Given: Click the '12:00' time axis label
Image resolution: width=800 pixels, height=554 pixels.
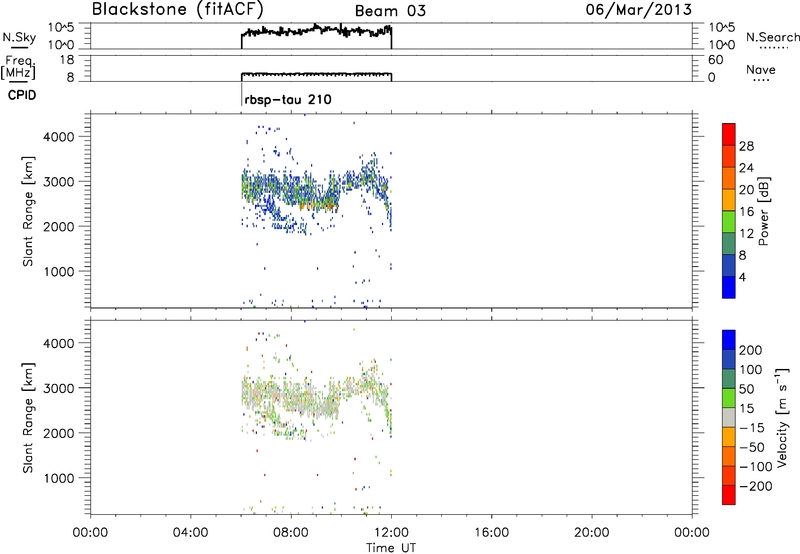Looking at the screenshot, I should point(391,533).
